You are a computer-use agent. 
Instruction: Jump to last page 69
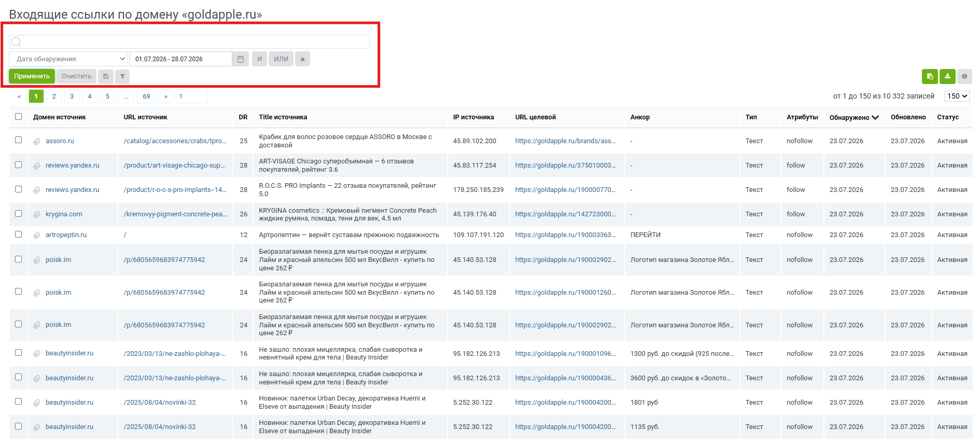pyautogui.click(x=147, y=96)
